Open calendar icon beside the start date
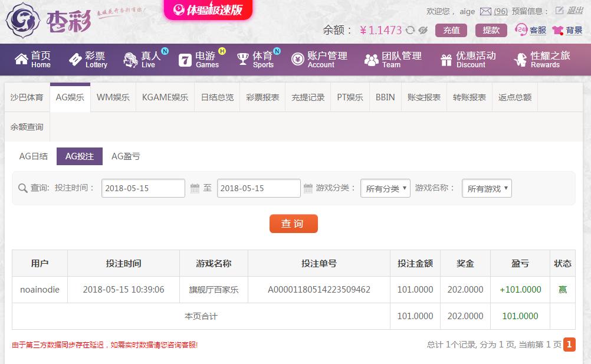 click(x=195, y=188)
